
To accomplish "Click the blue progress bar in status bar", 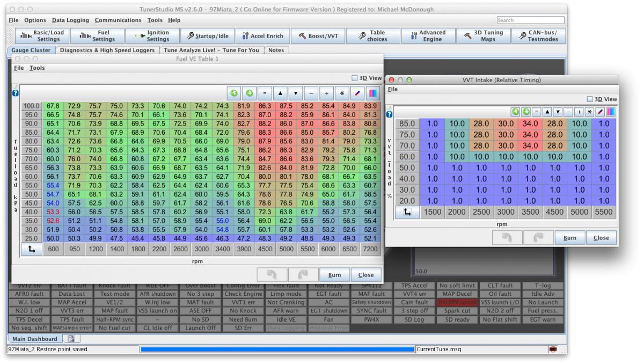I will (x=277, y=350).
